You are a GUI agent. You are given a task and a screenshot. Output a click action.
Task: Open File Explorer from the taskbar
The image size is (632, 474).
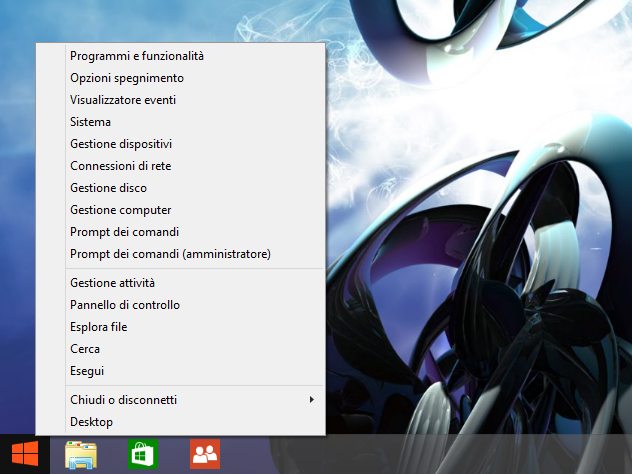[80, 455]
